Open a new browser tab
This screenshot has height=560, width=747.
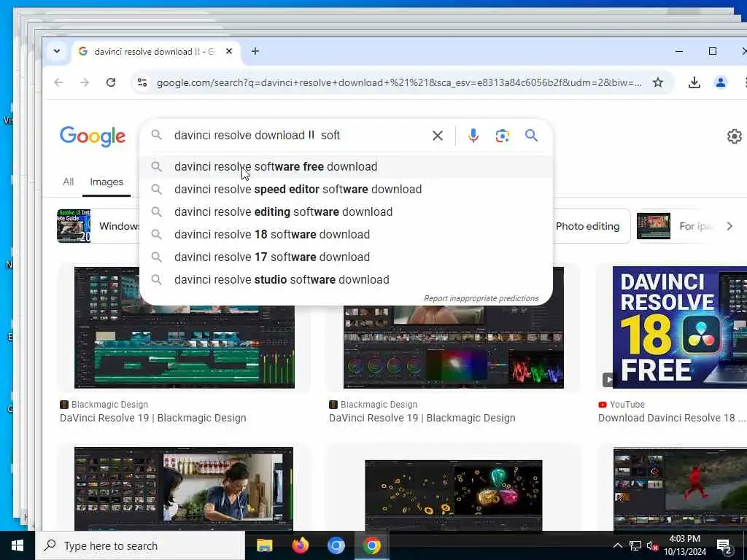coord(255,51)
